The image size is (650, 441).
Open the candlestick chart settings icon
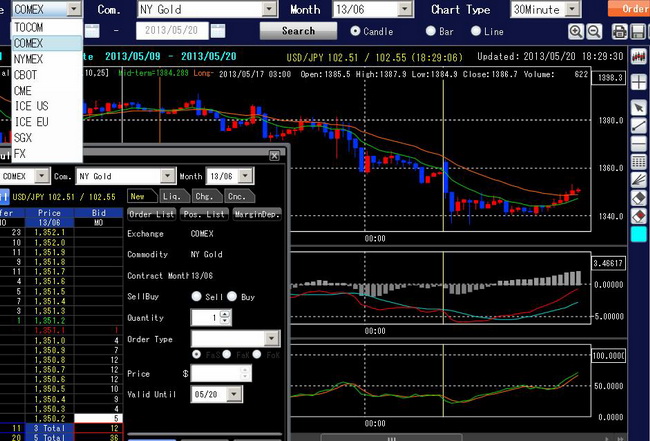click(639, 56)
